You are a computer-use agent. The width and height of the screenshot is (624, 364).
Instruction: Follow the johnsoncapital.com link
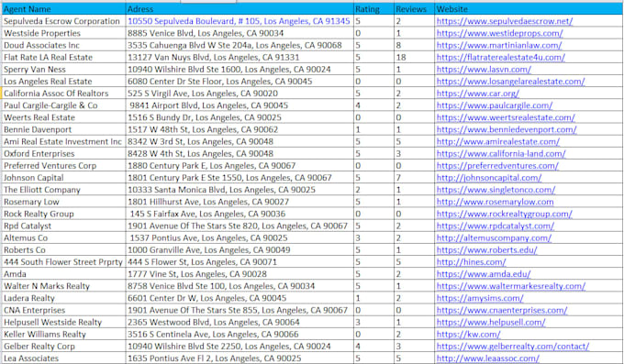(x=489, y=178)
